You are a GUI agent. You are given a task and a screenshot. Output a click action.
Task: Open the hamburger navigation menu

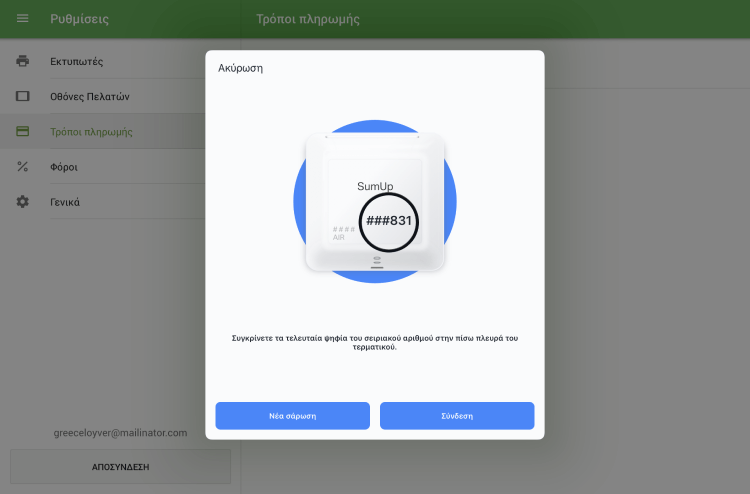pos(22,18)
